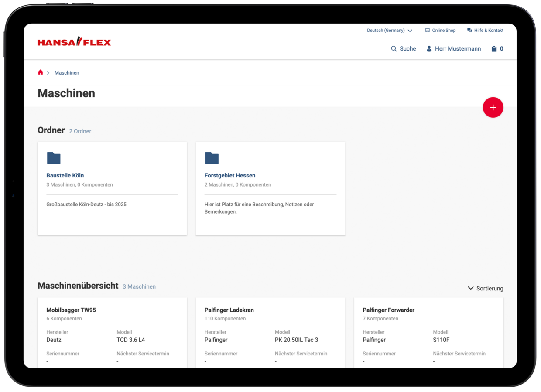This screenshot has width=541, height=392.
Task: Open the shopping cart clipboard icon
Action: (494, 49)
